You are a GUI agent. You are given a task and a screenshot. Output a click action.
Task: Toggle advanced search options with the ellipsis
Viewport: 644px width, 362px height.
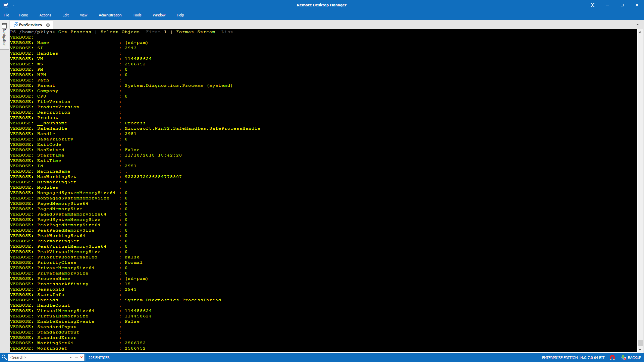click(76, 357)
